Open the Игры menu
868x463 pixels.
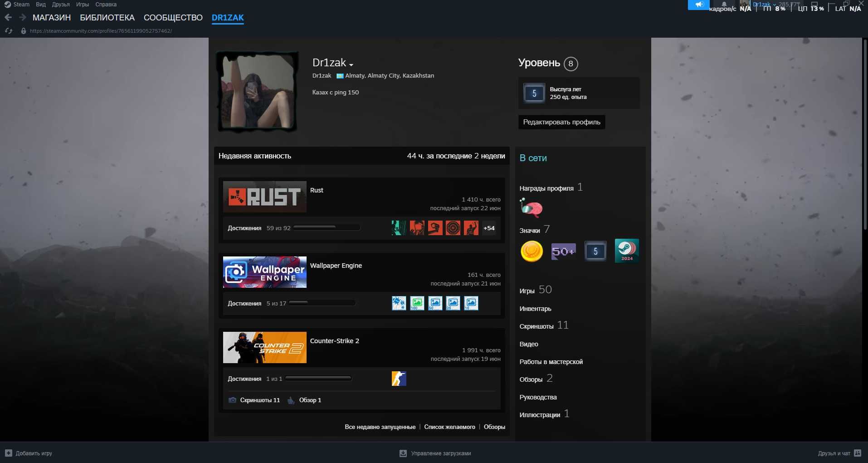tap(83, 5)
